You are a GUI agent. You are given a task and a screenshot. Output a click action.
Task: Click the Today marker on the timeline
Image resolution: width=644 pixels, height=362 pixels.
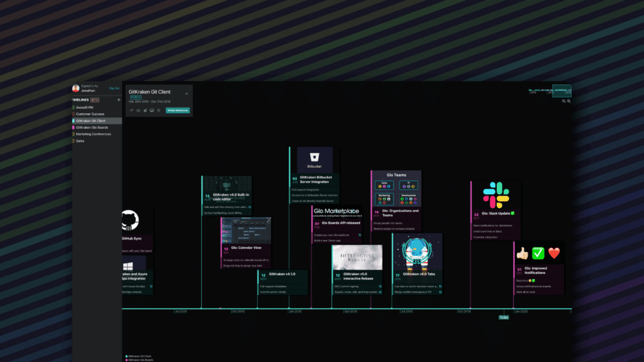coord(502,317)
